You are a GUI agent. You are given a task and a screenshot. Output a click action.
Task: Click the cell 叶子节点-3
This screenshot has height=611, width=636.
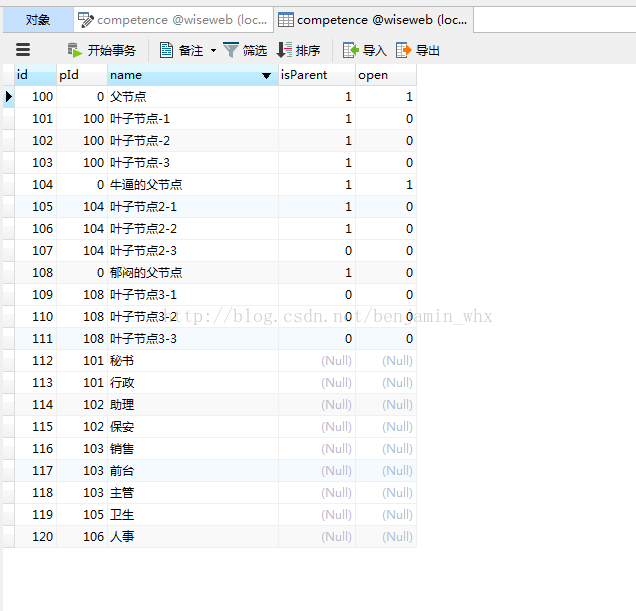coord(193,163)
